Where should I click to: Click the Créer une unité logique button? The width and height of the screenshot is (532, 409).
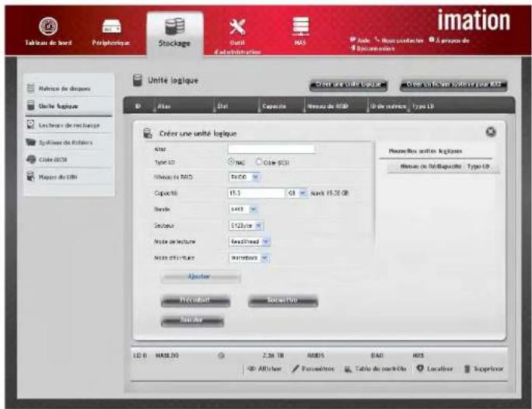pos(348,85)
